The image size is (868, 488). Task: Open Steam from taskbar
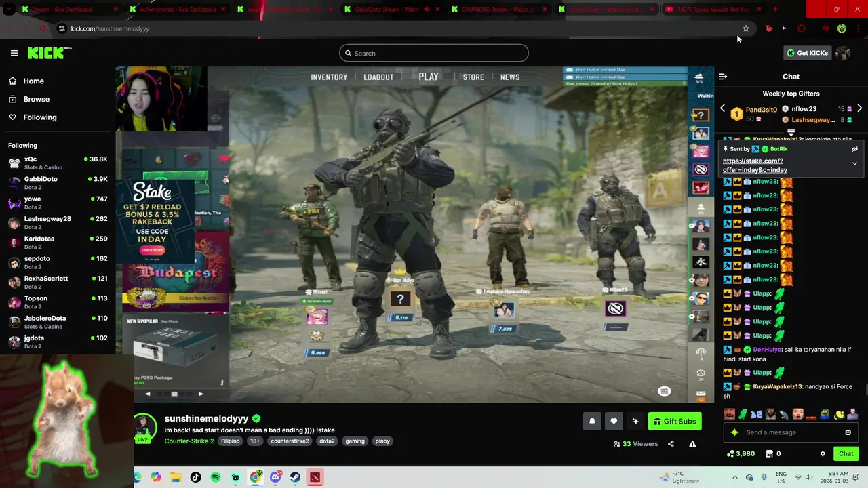(295, 477)
